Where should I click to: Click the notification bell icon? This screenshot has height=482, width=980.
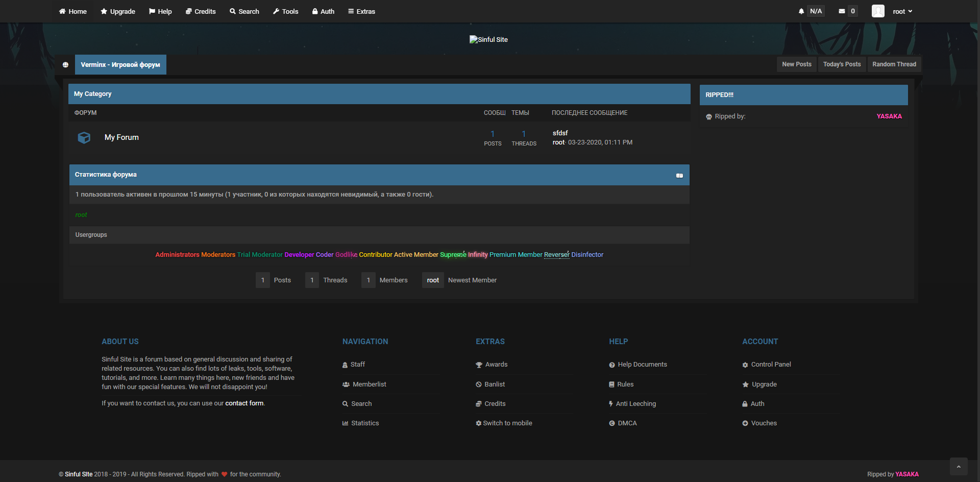(801, 11)
